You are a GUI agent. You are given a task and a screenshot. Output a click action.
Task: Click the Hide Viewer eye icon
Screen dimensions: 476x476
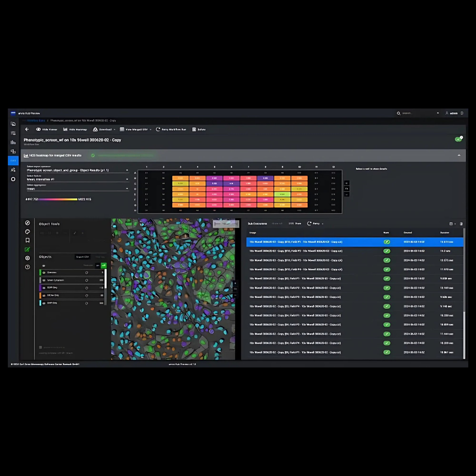click(38, 129)
